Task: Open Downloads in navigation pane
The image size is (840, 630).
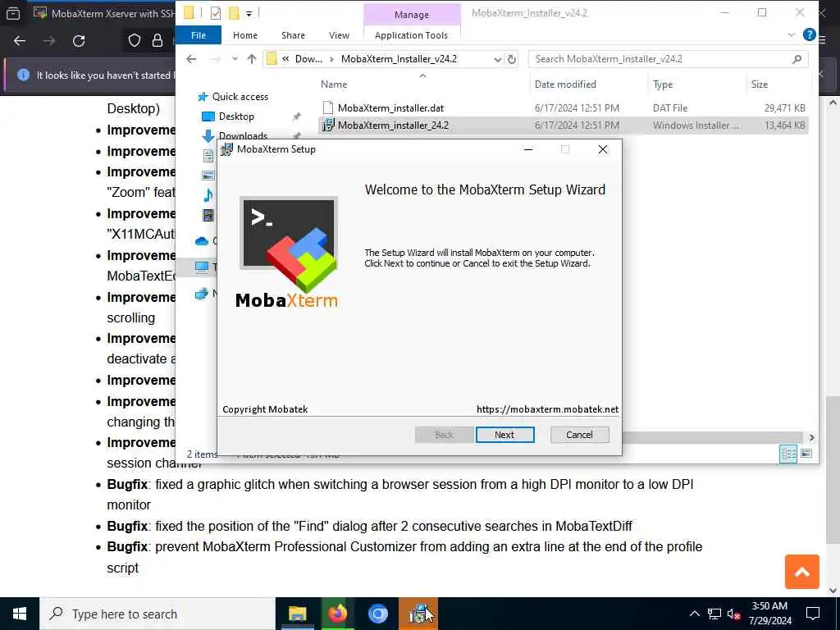Action: 243,135
